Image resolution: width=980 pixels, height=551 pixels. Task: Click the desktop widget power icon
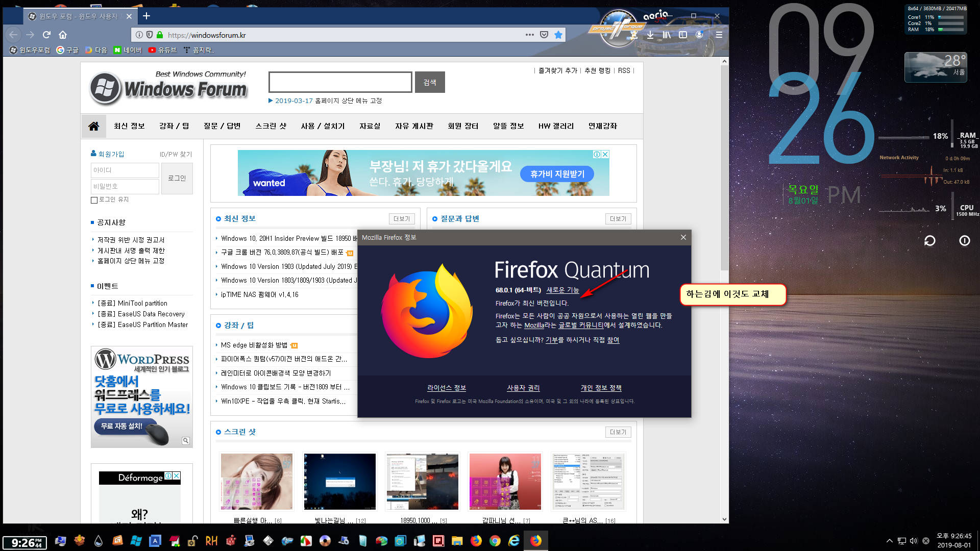point(965,240)
